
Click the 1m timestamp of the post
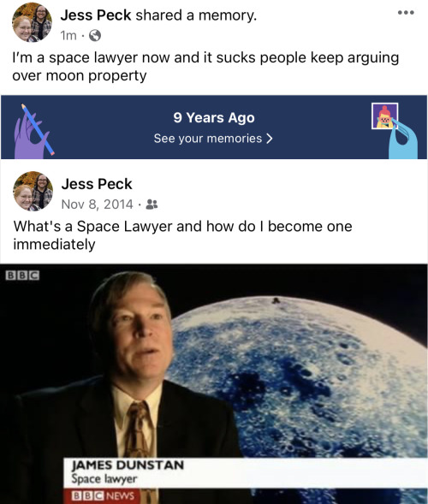click(68, 35)
